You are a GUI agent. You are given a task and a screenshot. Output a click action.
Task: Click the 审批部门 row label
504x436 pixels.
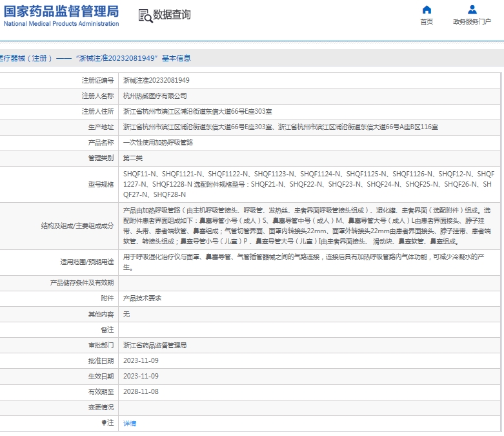coord(101,346)
